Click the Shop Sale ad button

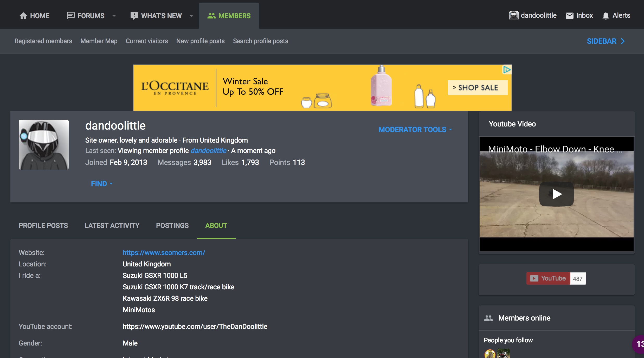[478, 88]
